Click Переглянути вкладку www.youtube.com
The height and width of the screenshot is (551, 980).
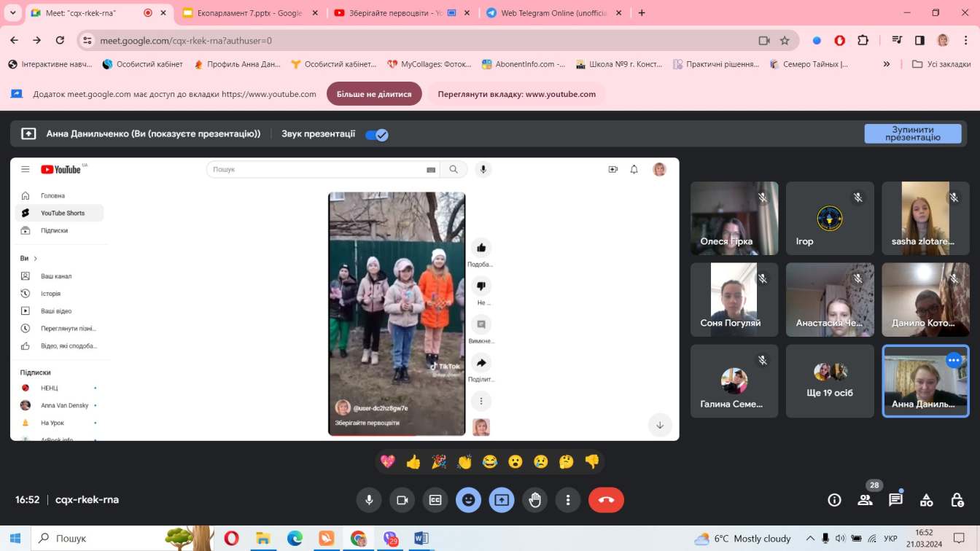516,94
